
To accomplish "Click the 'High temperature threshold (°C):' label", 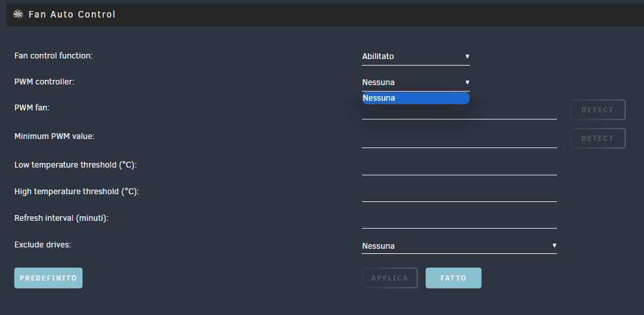I will click(77, 192).
